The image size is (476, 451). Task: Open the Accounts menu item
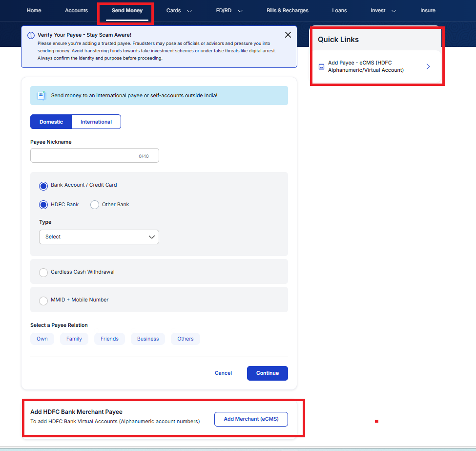pos(76,10)
